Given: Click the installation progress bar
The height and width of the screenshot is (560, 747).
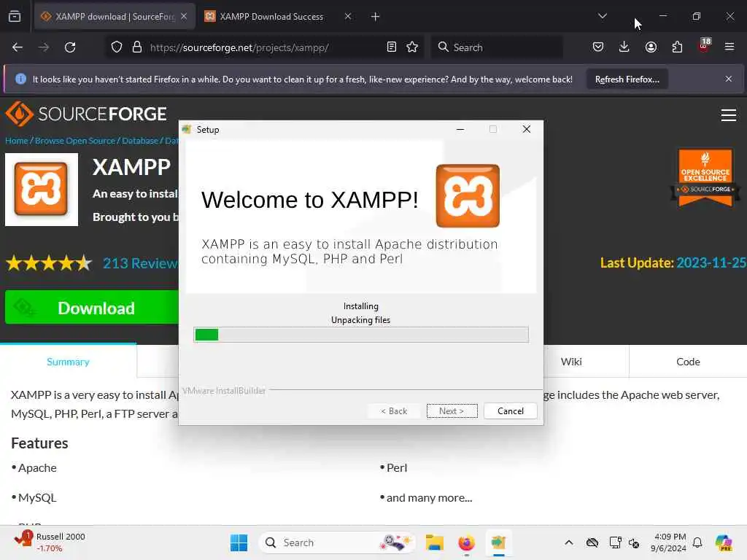Looking at the screenshot, I should [360, 335].
